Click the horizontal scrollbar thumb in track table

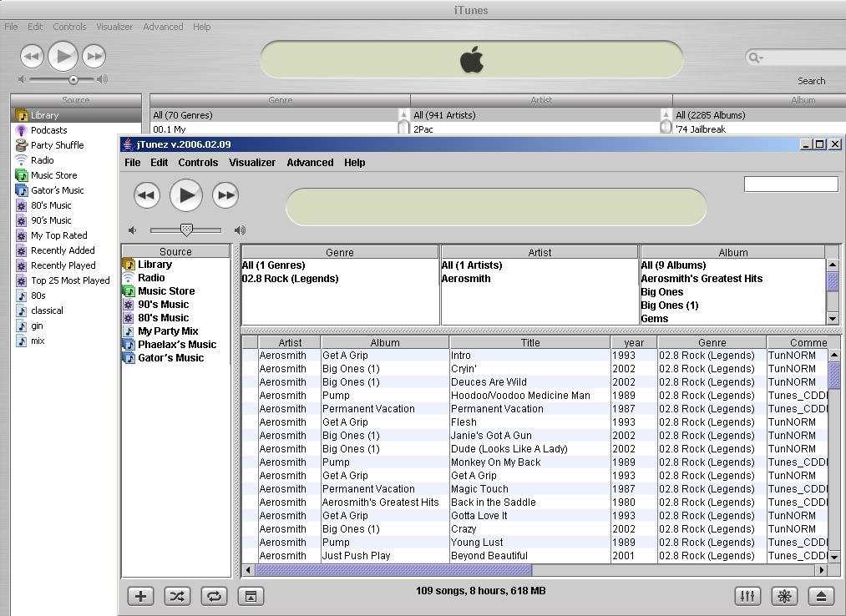click(x=393, y=569)
